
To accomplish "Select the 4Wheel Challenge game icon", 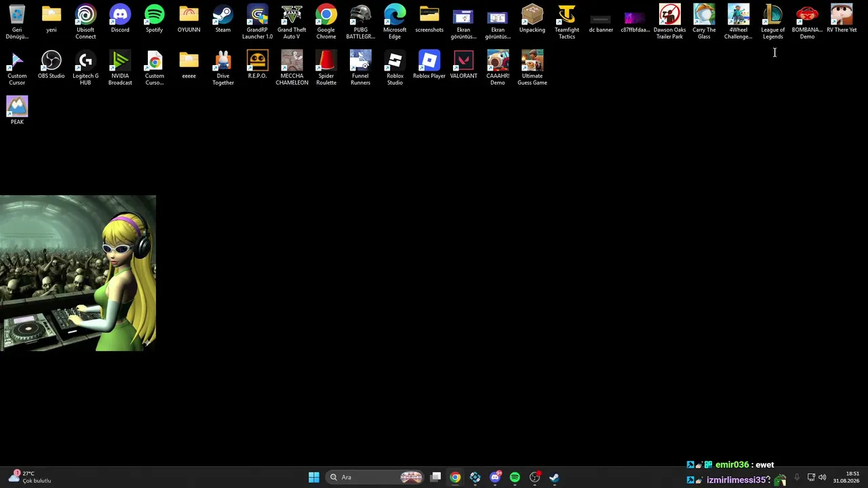I will [738, 22].
